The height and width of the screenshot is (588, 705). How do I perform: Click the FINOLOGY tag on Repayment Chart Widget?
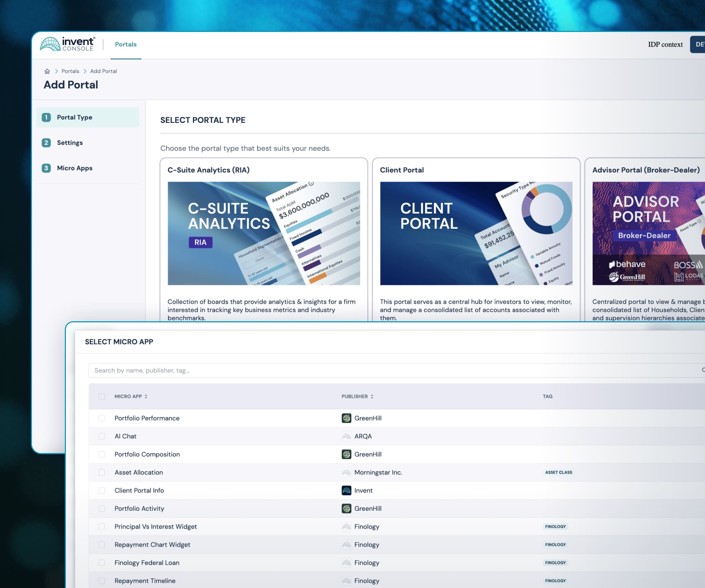(x=555, y=545)
